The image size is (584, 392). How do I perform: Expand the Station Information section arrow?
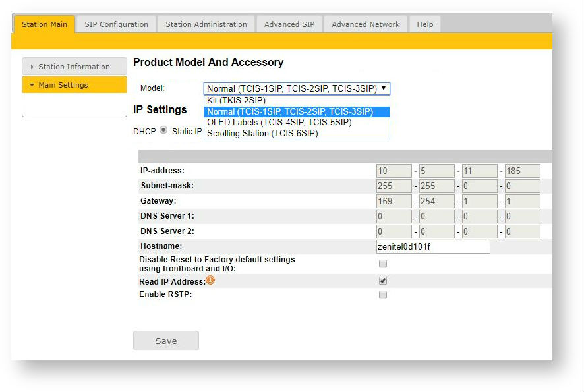[x=32, y=67]
